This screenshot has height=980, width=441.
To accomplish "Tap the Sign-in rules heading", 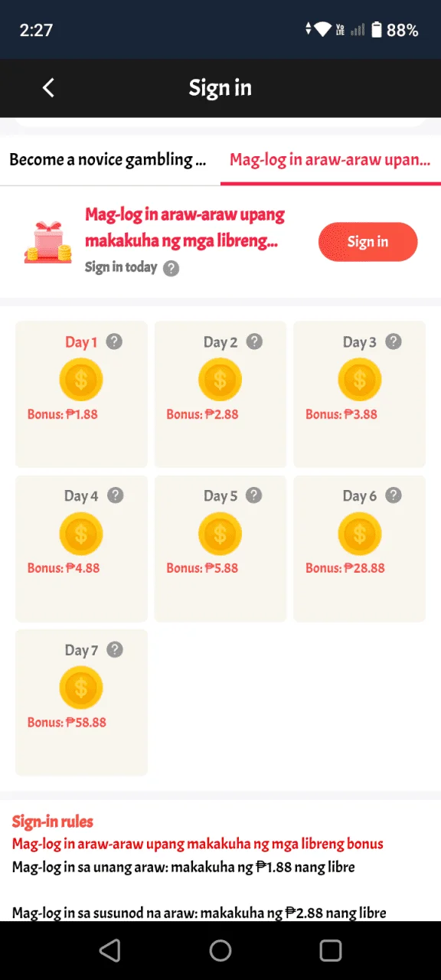I will 53,822.
